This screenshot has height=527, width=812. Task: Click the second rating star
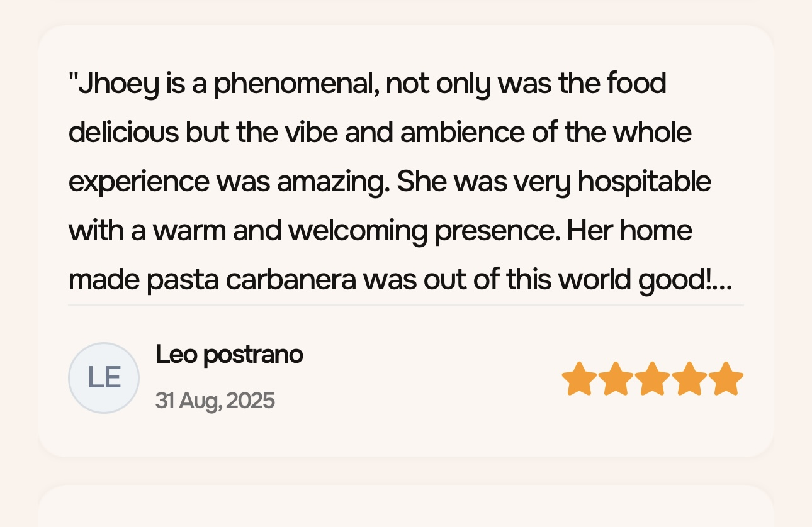point(615,379)
